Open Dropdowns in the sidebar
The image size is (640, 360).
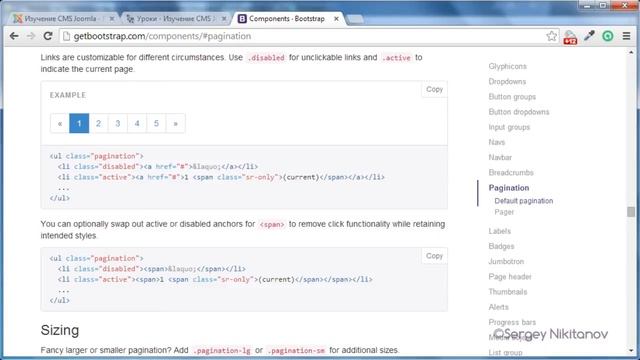(507, 82)
